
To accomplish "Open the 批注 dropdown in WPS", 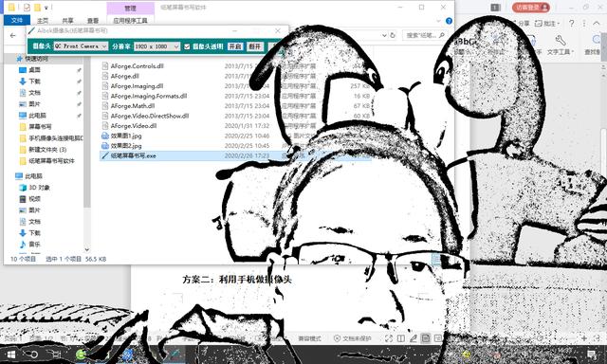I will tap(547, 24).
